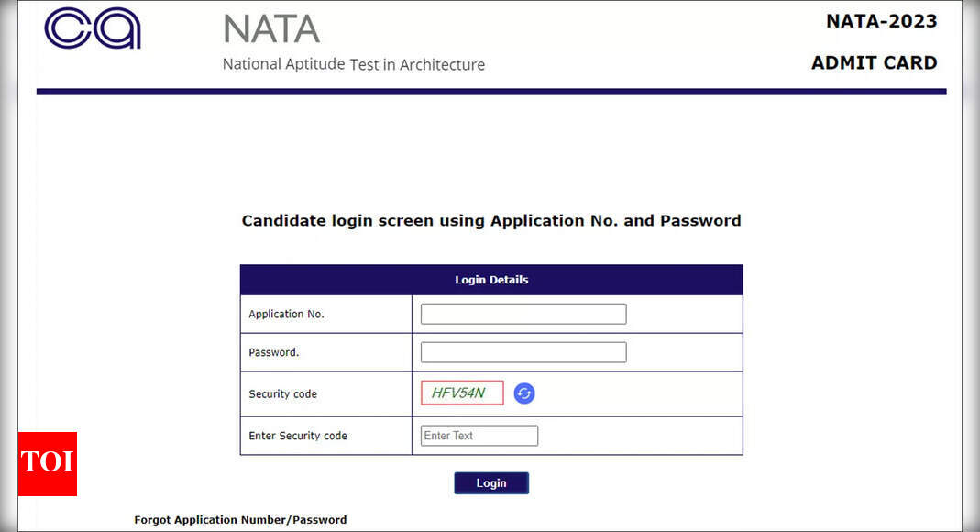
Task: Click the red TOI logo badge
Action: tap(48, 464)
